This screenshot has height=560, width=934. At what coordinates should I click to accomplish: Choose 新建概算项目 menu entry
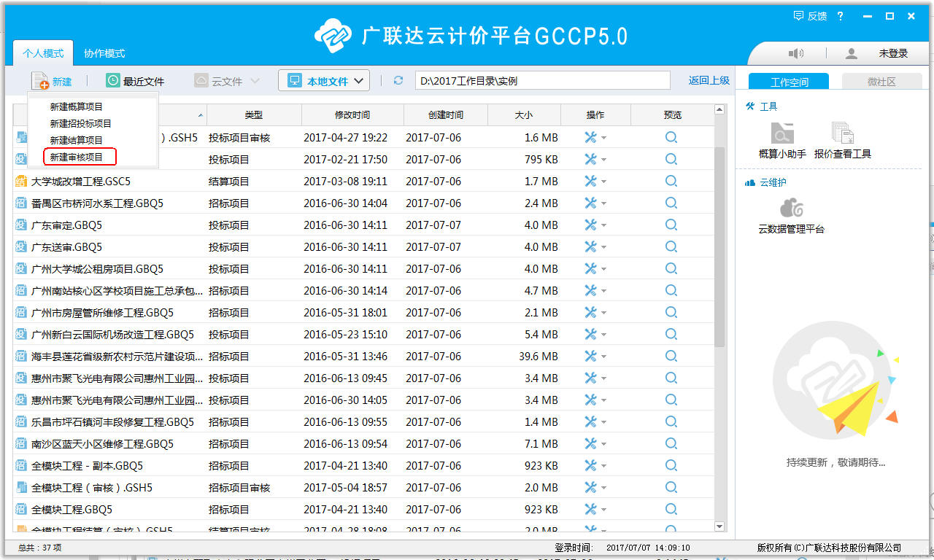(77, 106)
